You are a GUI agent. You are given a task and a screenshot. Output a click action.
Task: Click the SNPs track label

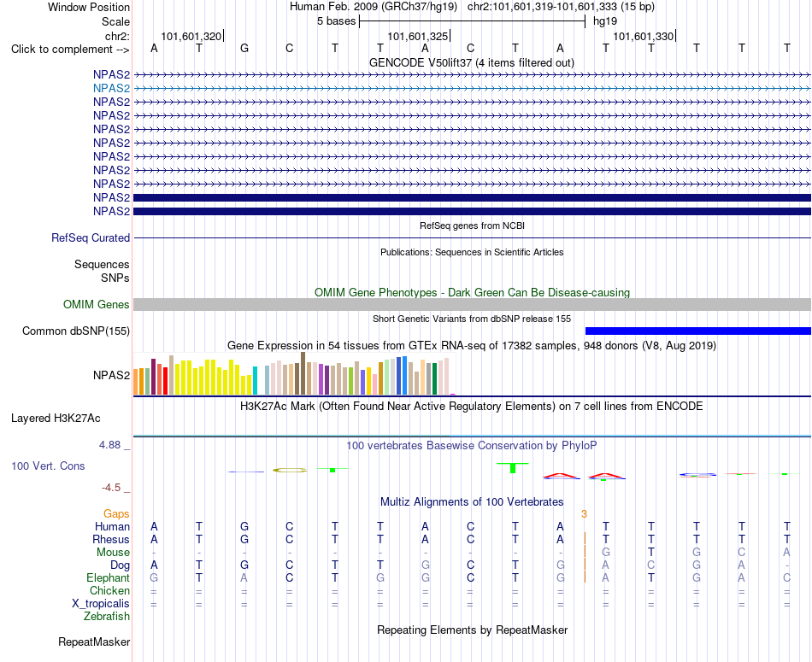[x=115, y=278]
